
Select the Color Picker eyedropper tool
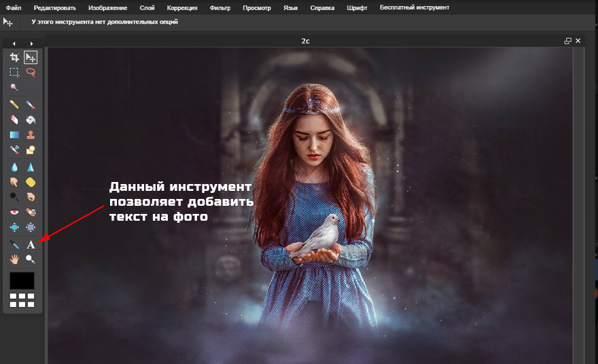14,244
